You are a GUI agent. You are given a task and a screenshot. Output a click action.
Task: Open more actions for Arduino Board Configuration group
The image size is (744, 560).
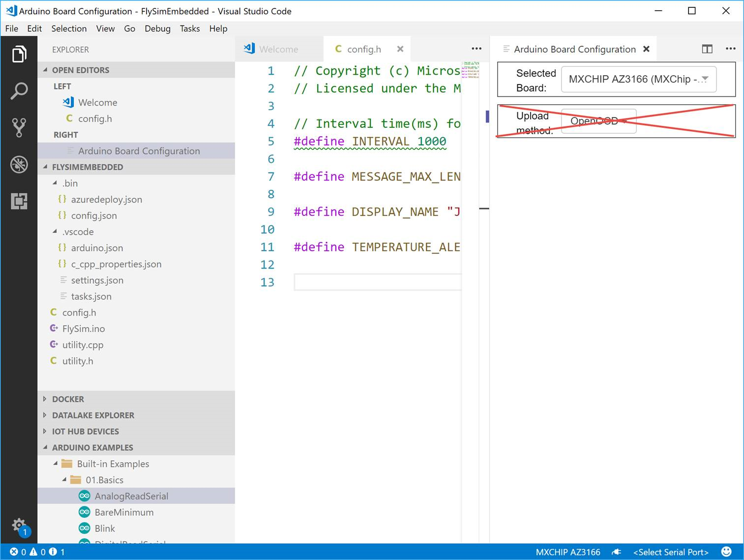click(731, 49)
